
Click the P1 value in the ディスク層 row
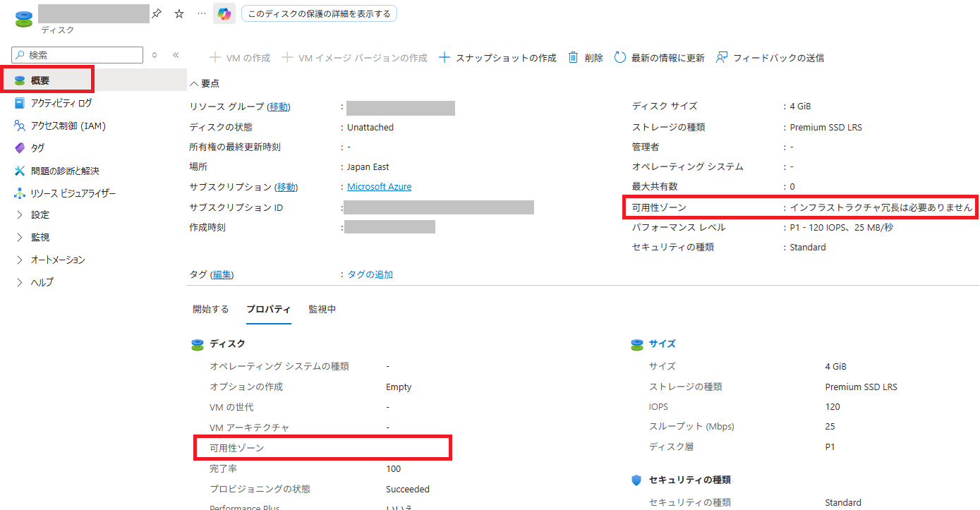pyautogui.click(x=830, y=447)
